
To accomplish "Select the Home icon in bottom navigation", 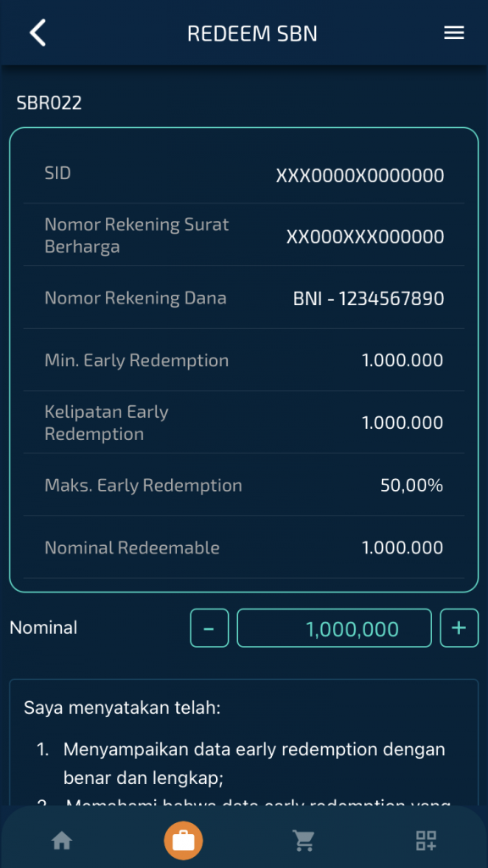I will 61,840.
